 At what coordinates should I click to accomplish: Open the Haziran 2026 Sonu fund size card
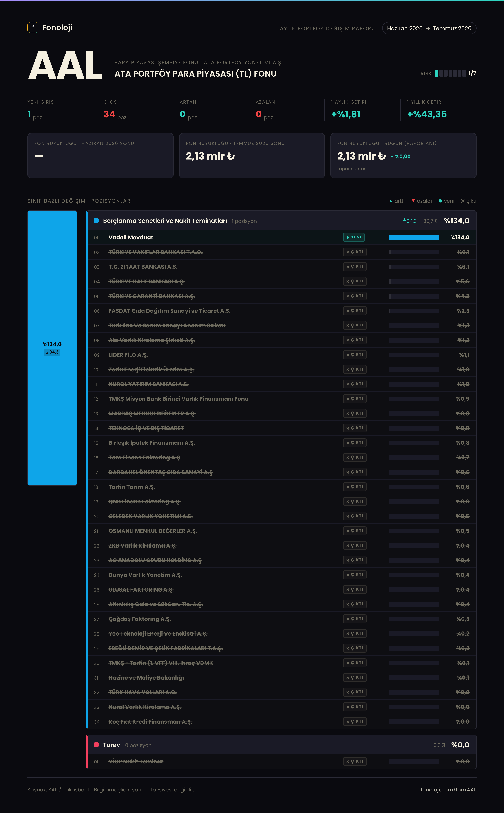(x=100, y=156)
